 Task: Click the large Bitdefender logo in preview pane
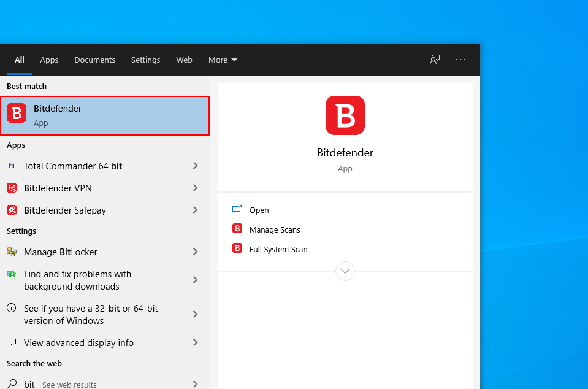[x=345, y=115]
